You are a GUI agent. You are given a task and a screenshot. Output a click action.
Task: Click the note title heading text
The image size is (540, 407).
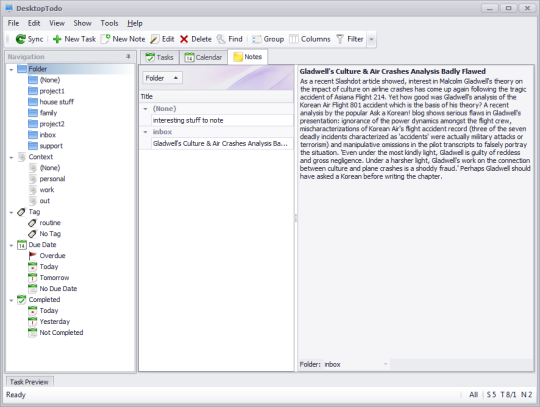[392, 71]
